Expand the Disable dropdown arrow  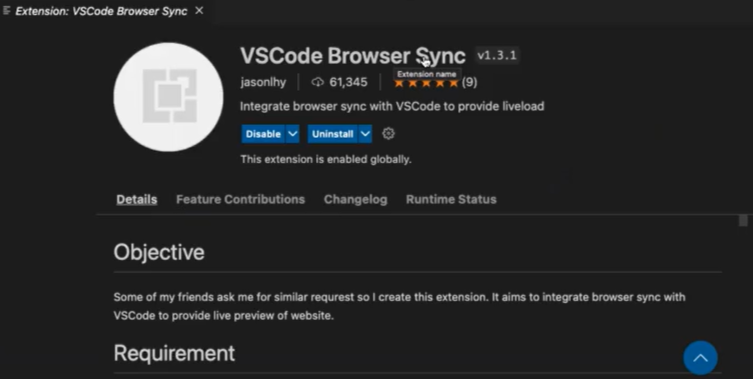click(292, 134)
